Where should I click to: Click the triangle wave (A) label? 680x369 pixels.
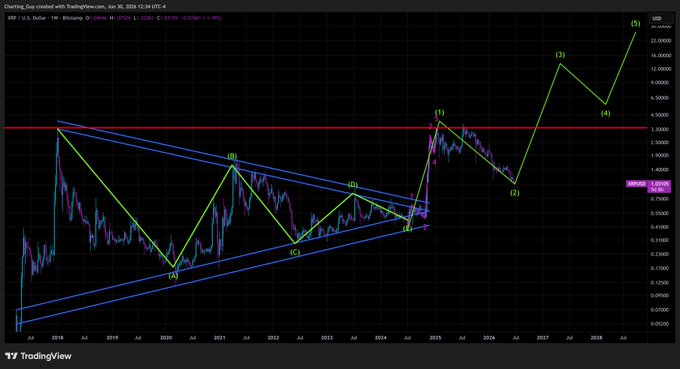(x=173, y=275)
